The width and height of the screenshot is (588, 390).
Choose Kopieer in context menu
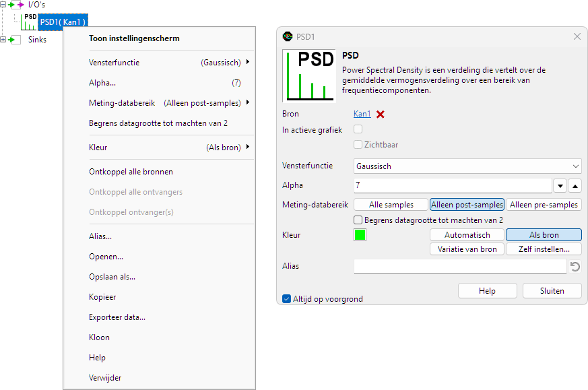[160, 297]
